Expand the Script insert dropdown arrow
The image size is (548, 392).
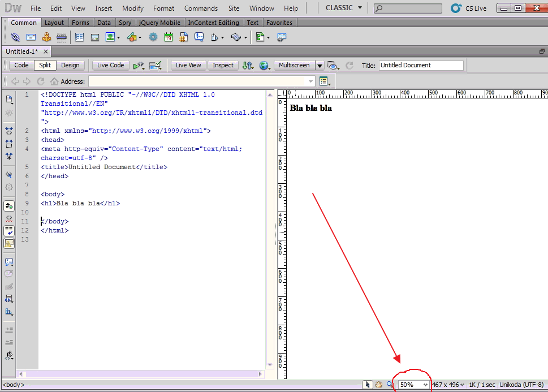pyautogui.click(x=245, y=37)
